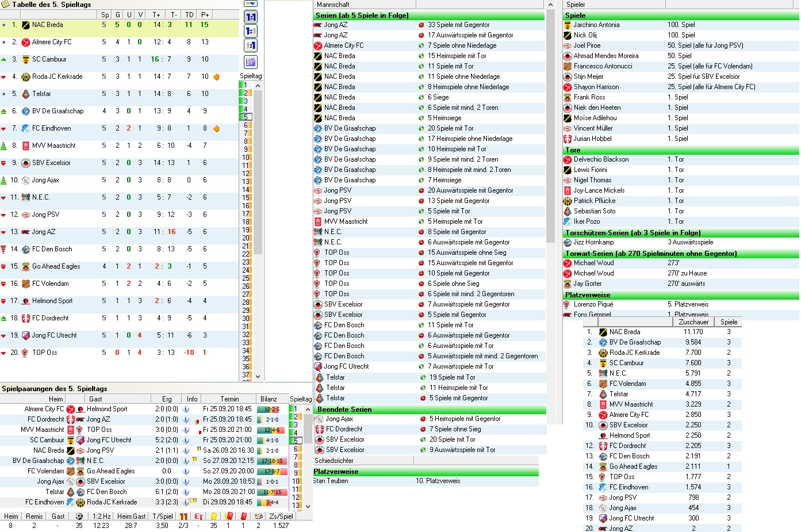Sort table by the Sp column header

(x=105, y=14)
